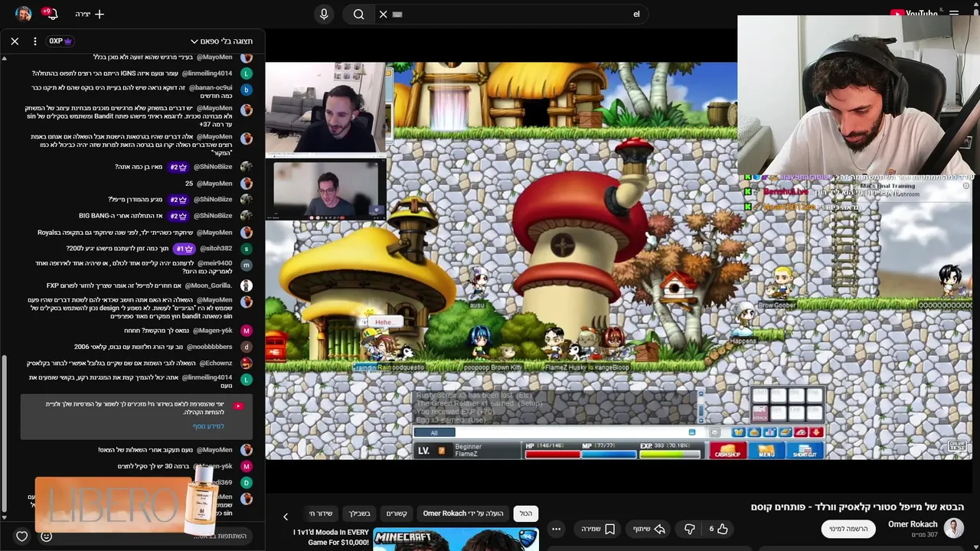Click the YouTube icon in chat notice
The width and height of the screenshot is (980, 551).
(238, 406)
